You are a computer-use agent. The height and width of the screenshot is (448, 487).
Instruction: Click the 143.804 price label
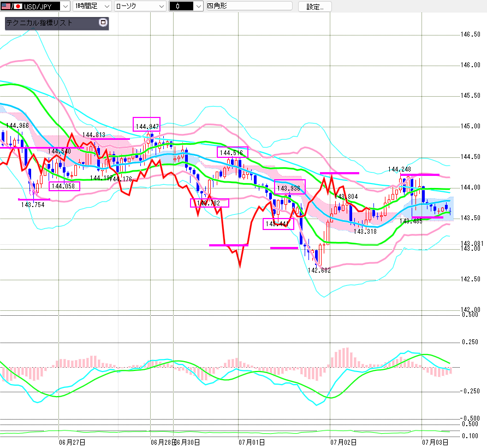coord(346,197)
